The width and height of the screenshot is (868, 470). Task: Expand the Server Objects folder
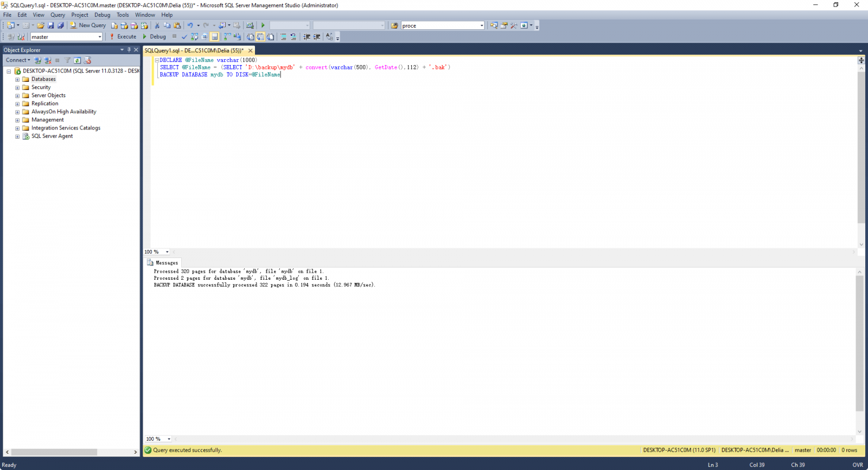point(17,96)
